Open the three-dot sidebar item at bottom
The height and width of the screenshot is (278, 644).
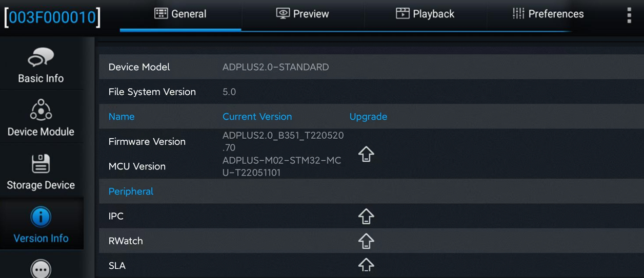coord(41,268)
